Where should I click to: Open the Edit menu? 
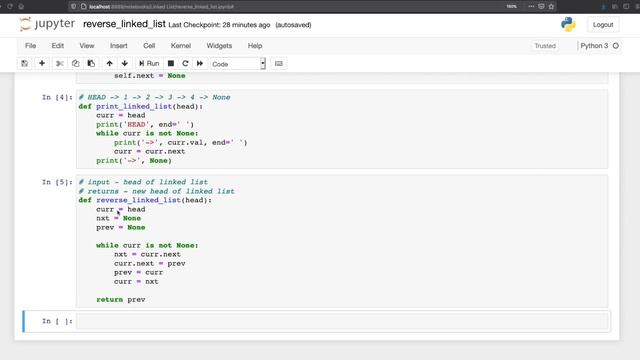point(58,46)
